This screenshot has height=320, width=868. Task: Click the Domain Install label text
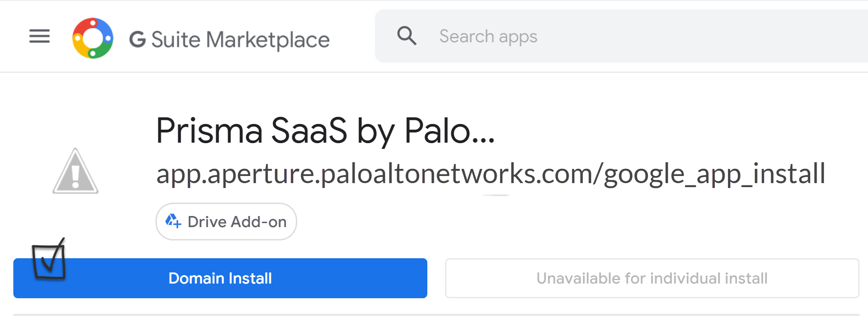pyautogui.click(x=220, y=278)
